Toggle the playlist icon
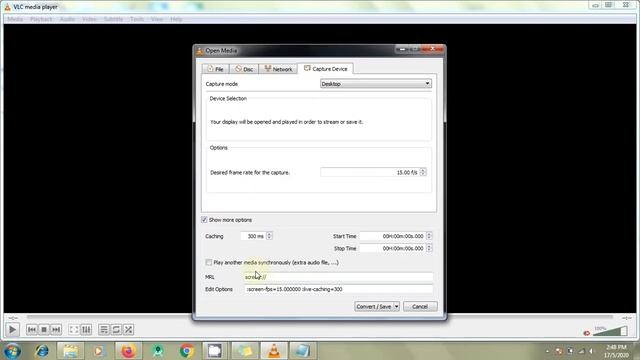The height and width of the screenshot is (360, 640). tap(104, 329)
